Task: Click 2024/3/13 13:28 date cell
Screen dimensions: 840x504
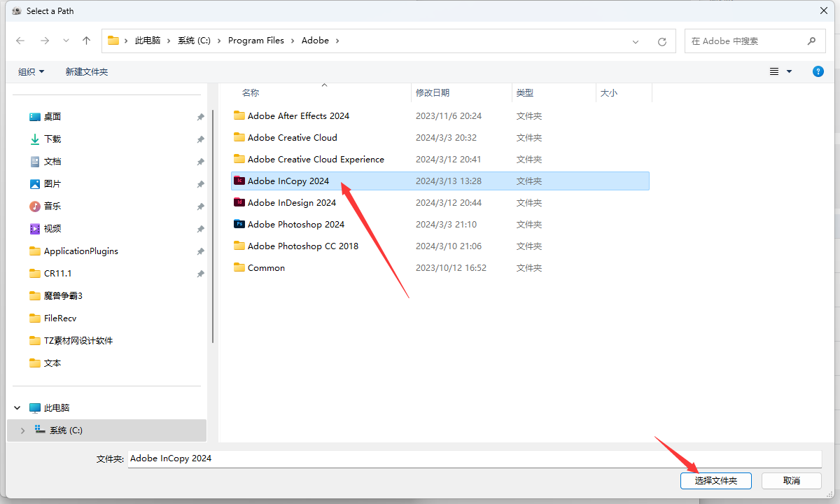Action: 448,181
